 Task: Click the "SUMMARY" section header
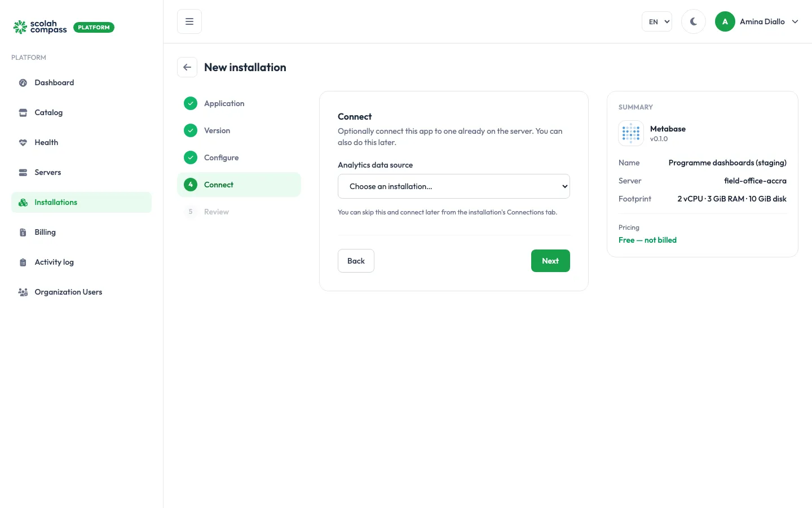636,107
